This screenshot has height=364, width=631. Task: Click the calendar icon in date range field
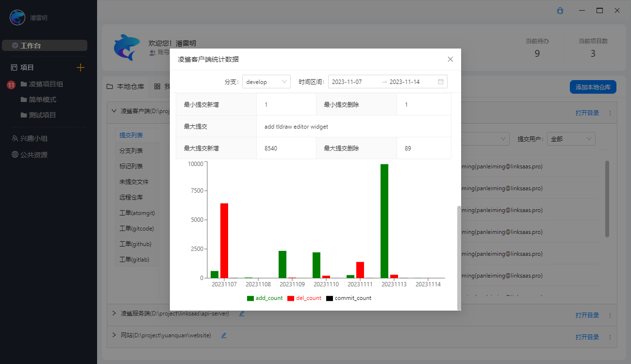pyautogui.click(x=441, y=82)
